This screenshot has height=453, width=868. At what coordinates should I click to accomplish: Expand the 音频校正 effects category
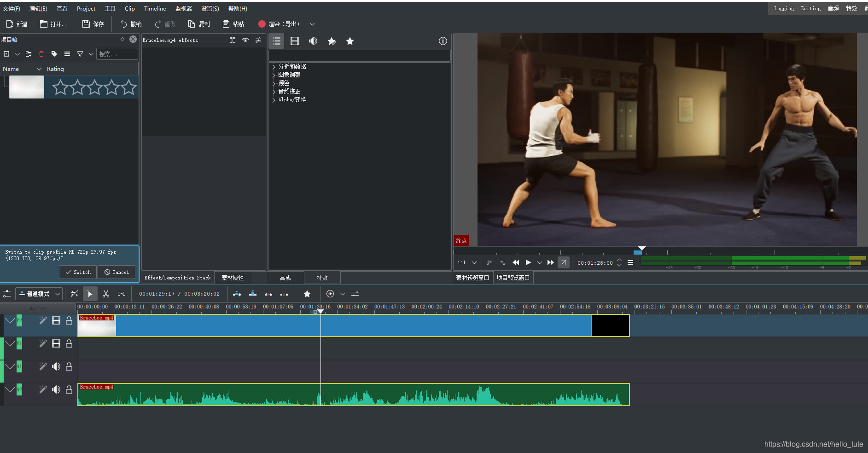[x=274, y=92]
